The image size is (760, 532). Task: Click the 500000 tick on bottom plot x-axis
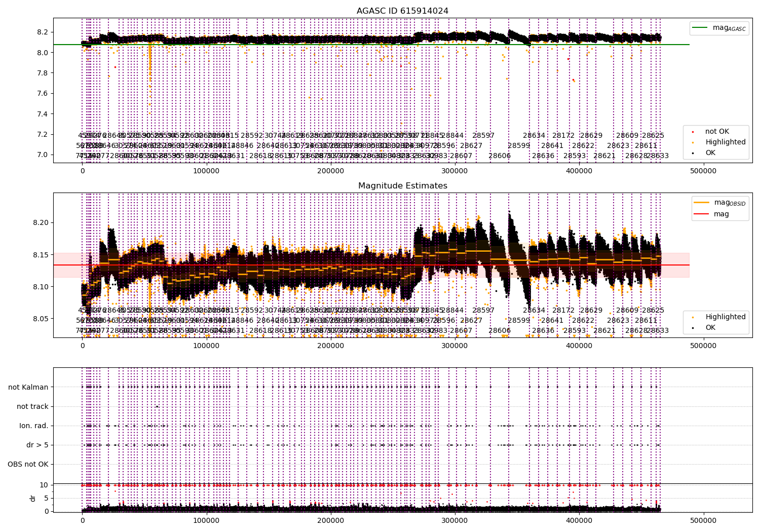click(x=703, y=520)
